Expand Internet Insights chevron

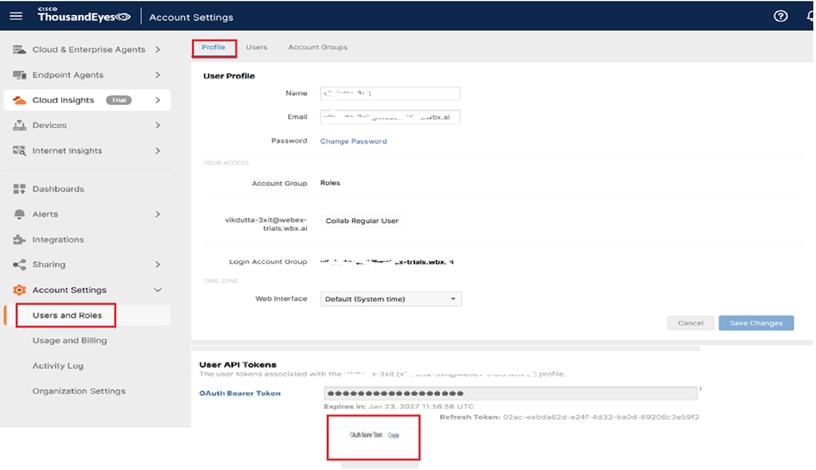tap(158, 150)
